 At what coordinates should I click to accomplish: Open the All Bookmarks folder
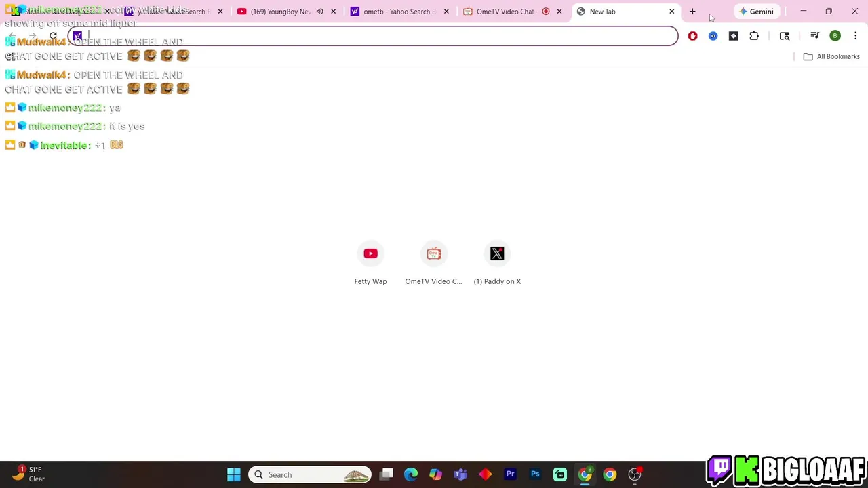point(831,56)
